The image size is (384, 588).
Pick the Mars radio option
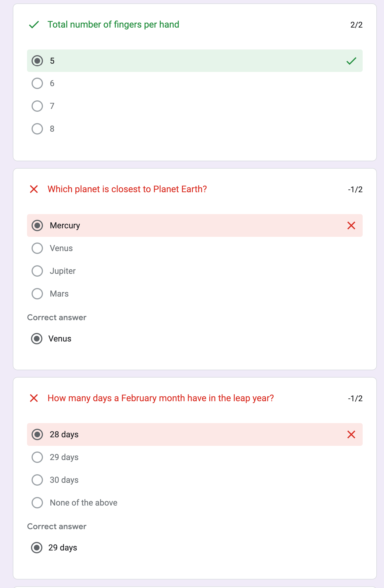click(x=37, y=294)
